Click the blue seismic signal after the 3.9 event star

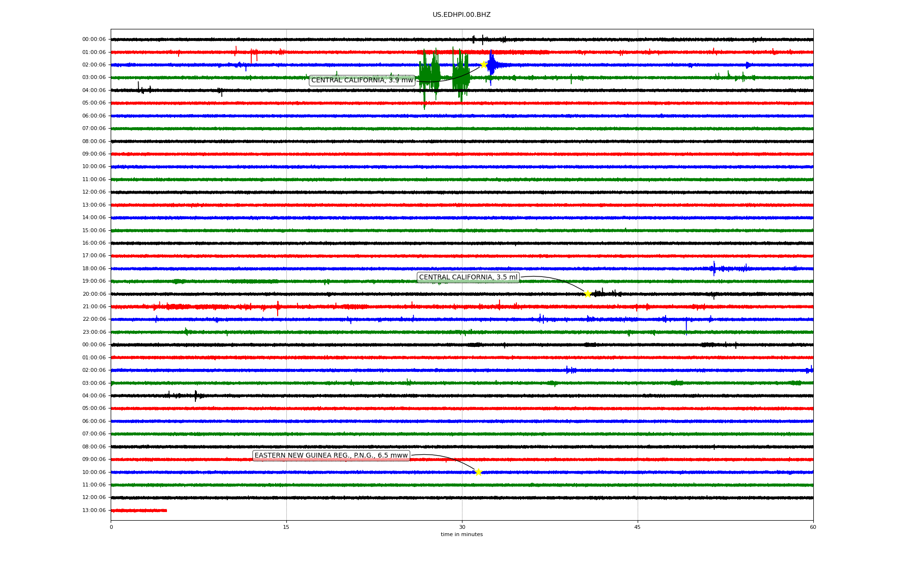pyautogui.click(x=491, y=65)
